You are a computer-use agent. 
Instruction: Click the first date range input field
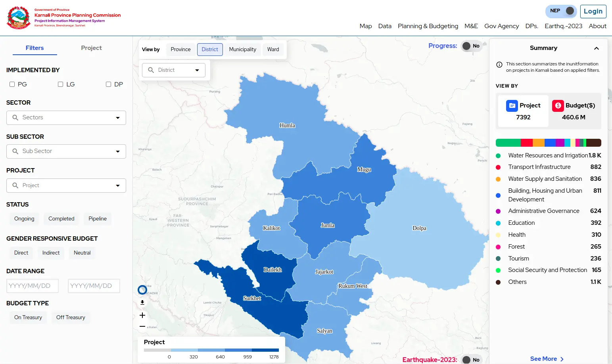click(33, 286)
